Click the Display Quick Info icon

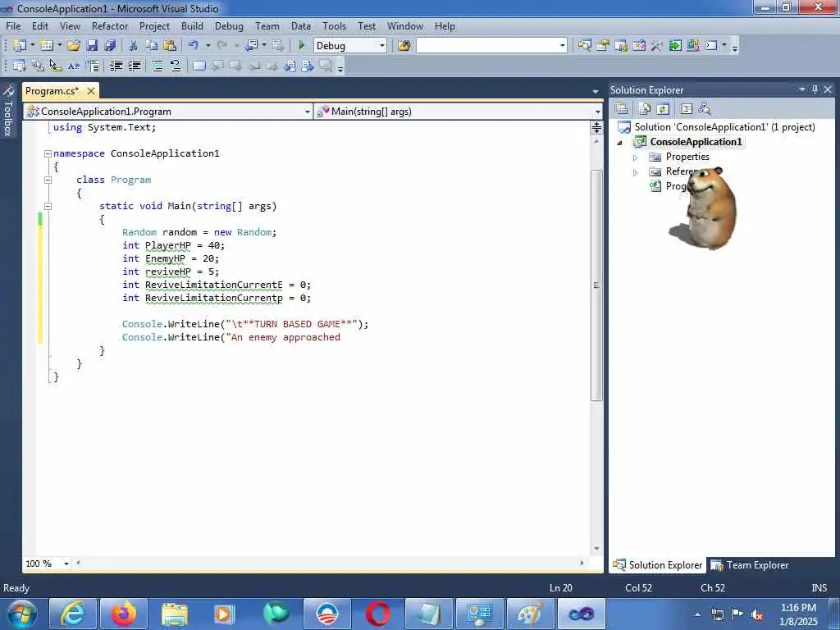click(56, 66)
